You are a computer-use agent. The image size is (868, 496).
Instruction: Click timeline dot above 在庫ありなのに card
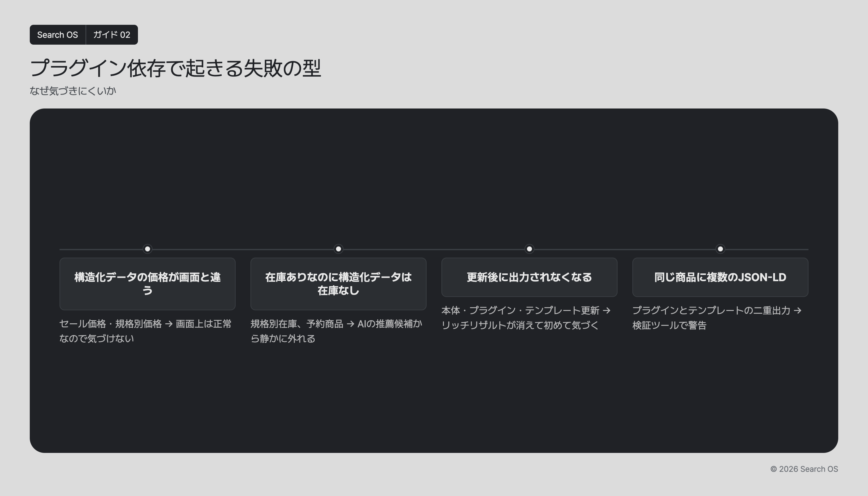click(x=338, y=249)
